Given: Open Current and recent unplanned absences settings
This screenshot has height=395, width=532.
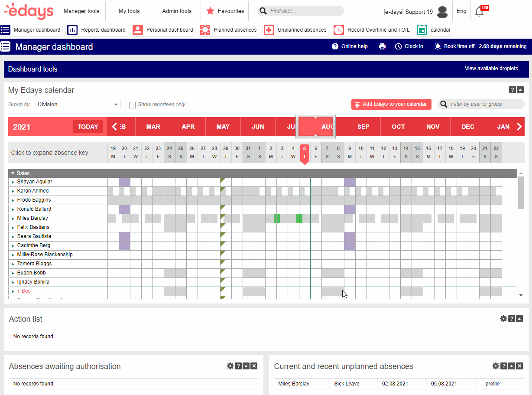Looking at the screenshot, I should tap(496, 366).
